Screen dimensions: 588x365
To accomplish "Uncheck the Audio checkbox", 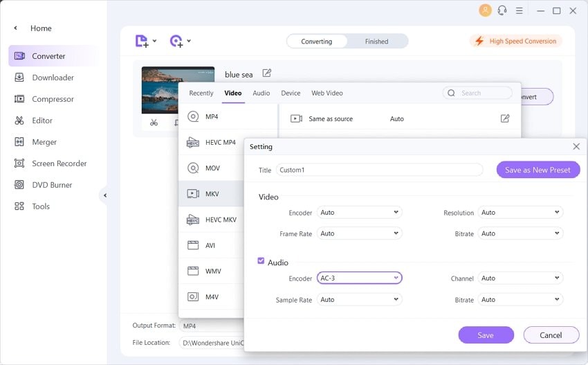I will coord(261,260).
